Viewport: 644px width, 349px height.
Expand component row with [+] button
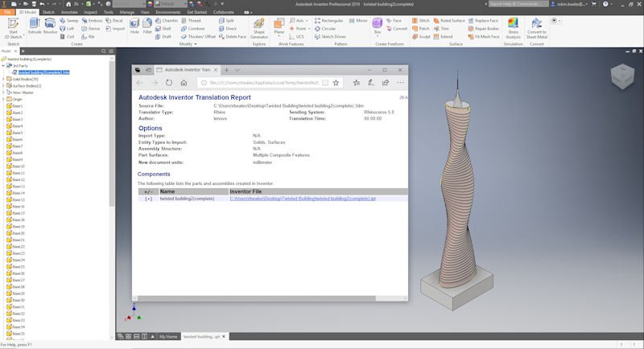(148, 199)
